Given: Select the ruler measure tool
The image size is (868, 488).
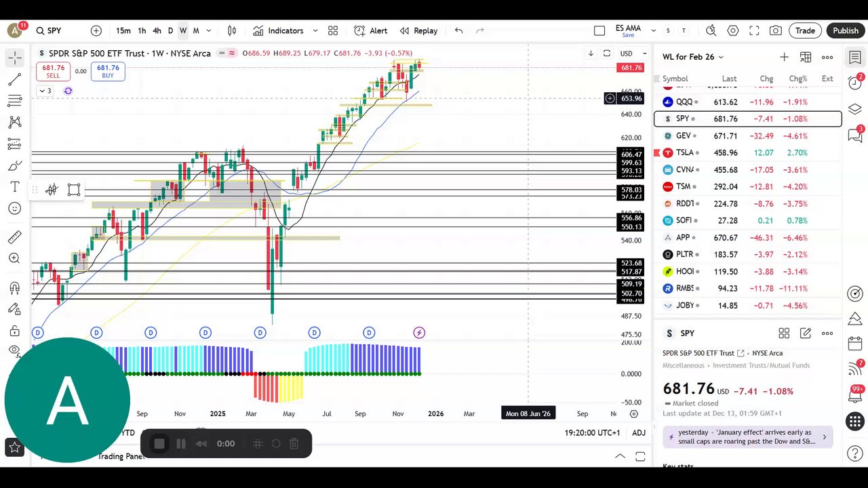Looking at the screenshot, I should [x=14, y=237].
